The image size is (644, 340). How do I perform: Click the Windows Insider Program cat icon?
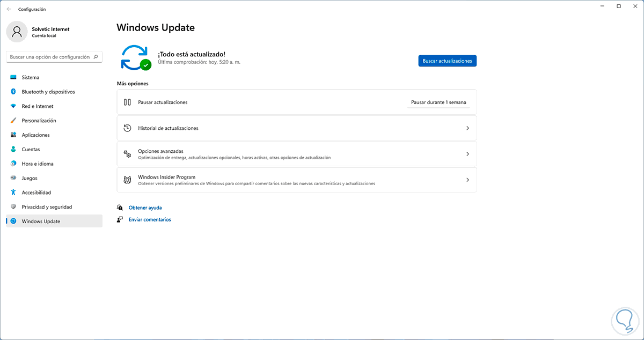coord(127,180)
